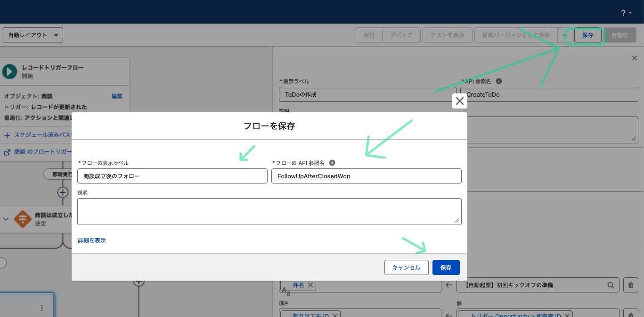Viewport: 644px width, 317px height.
Task: Click 詳細を表示 link
Action: click(x=92, y=241)
